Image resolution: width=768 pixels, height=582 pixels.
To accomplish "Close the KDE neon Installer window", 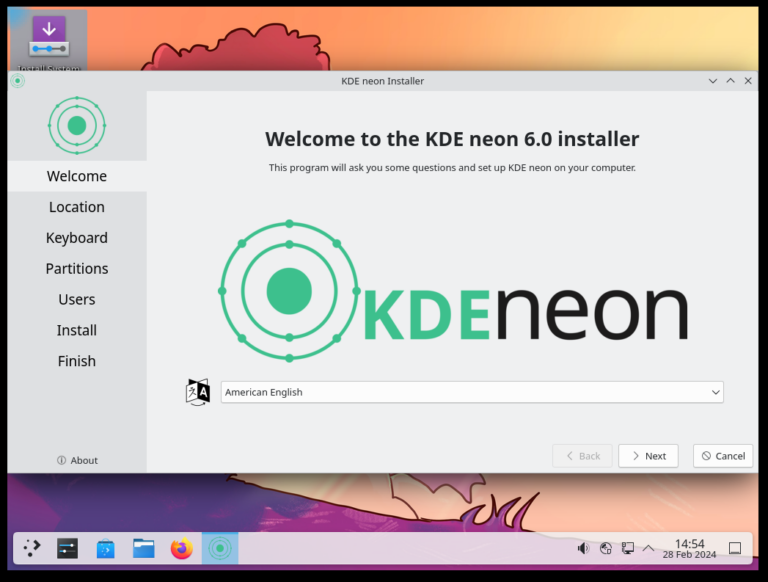I will (748, 81).
